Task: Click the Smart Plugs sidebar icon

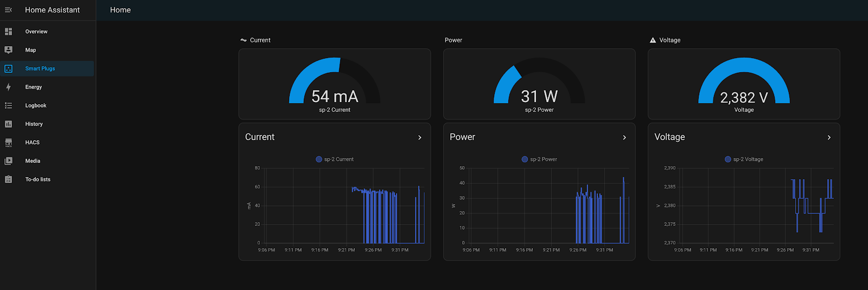Action: point(8,68)
